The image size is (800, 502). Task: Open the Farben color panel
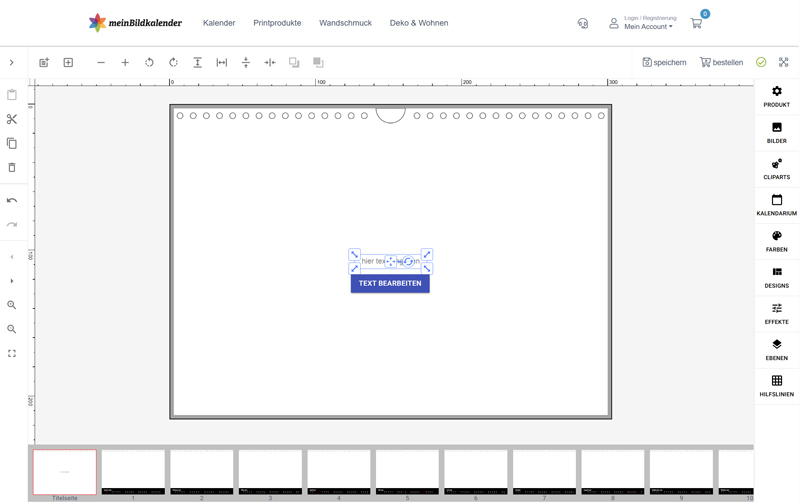tap(776, 241)
